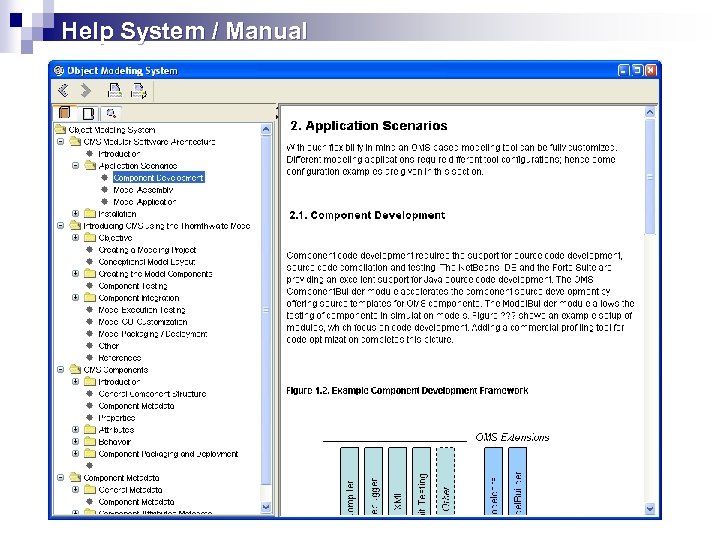The height and width of the screenshot is (540, 720).
Task: Click the 2. Application Scenarios heading
Action: click(369, 126)
